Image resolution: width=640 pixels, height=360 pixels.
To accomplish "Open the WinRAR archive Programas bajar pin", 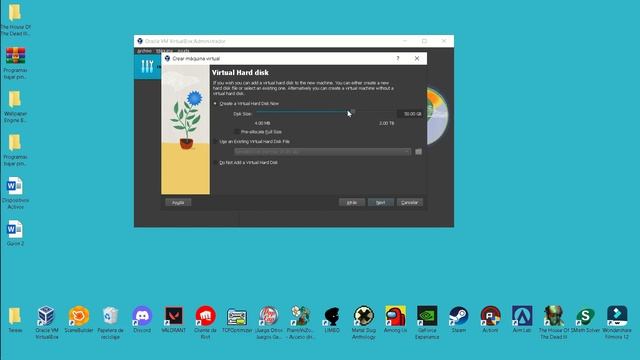I will 15,63.
